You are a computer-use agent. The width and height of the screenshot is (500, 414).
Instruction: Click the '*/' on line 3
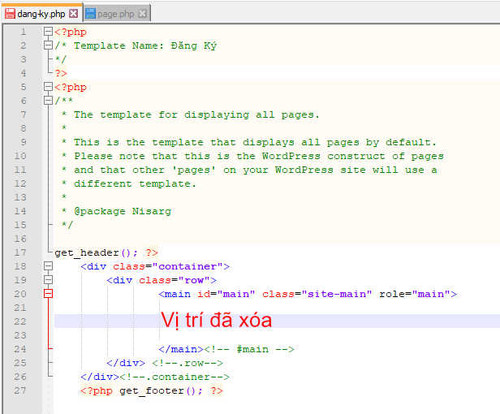click(61, 59)
